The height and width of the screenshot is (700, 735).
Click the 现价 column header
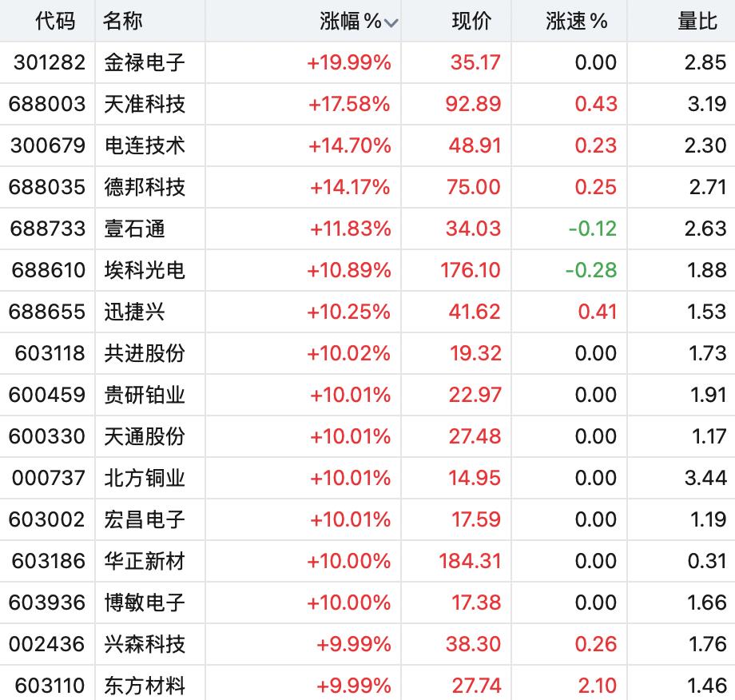click(471, 21)
